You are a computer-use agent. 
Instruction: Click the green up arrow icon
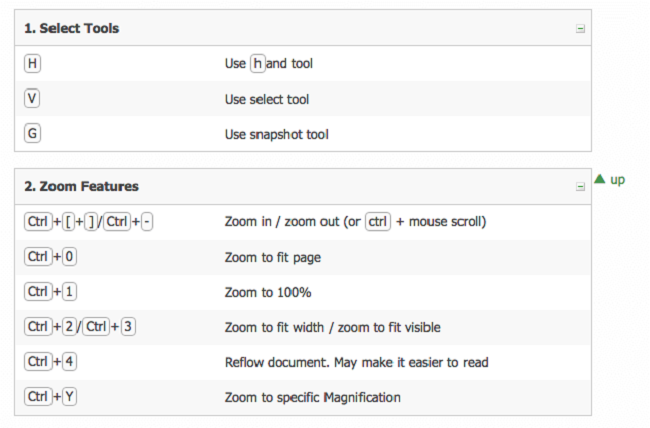click(600, 179)
